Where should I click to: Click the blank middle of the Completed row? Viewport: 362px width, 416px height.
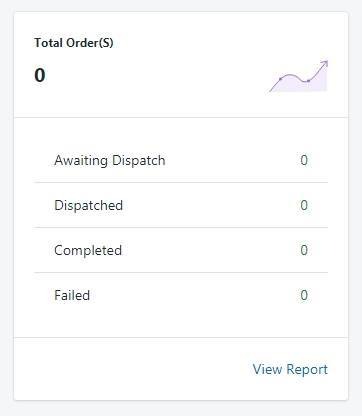[x=210, y=250]
